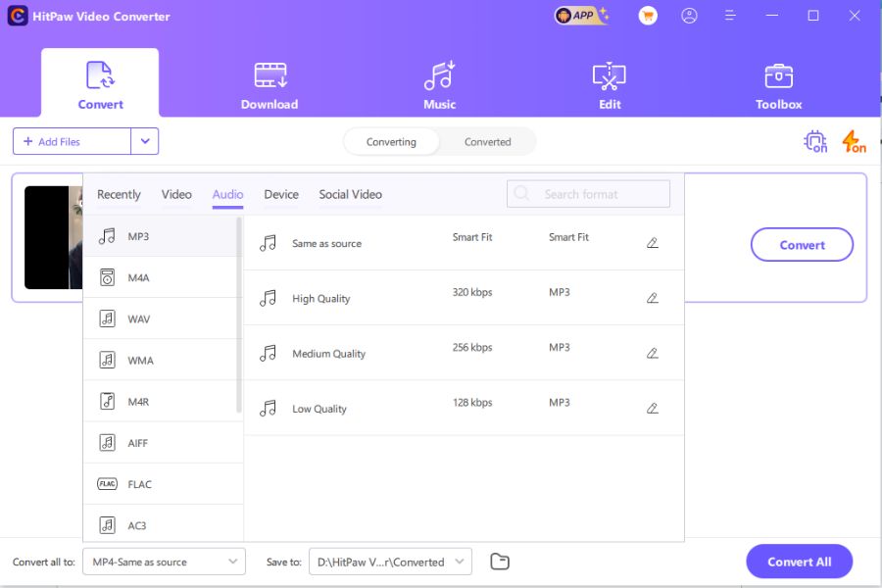
Task: Toggle hardware acceleration chip icon
Action: 814,142
